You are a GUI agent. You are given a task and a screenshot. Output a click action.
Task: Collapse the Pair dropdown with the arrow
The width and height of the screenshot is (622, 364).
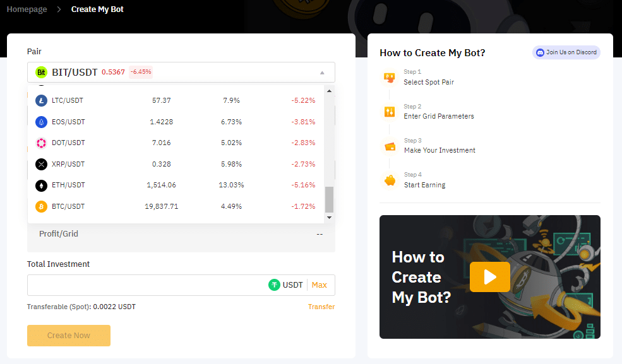point(322,73)
